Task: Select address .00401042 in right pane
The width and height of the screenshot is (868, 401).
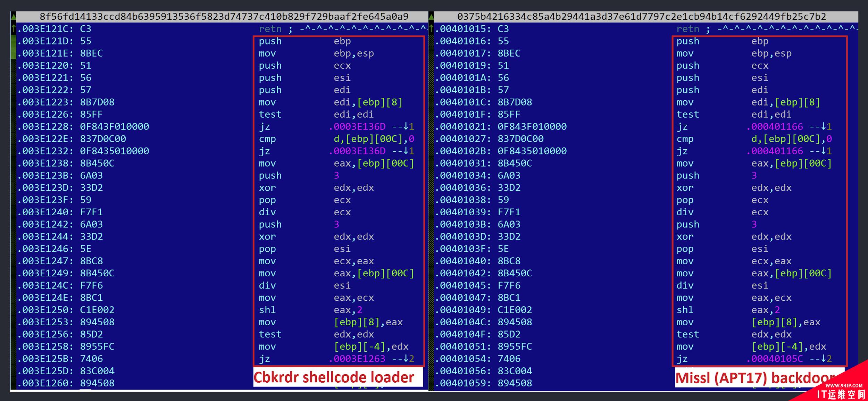Action: pos(463,273)
